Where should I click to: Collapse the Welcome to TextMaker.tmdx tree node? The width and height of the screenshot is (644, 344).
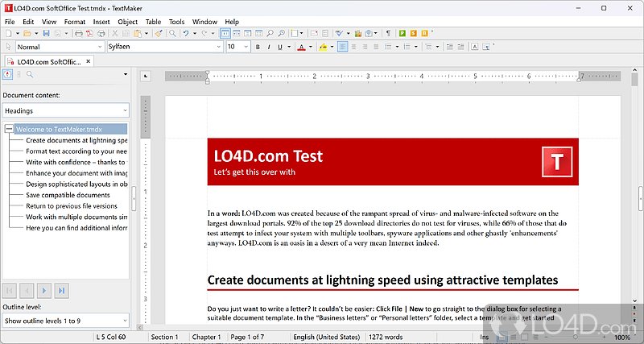point(9,129)
